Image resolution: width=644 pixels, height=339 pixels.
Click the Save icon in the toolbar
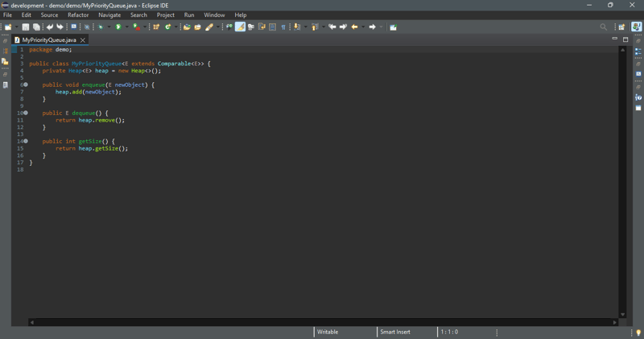click(x=26, y=27)
